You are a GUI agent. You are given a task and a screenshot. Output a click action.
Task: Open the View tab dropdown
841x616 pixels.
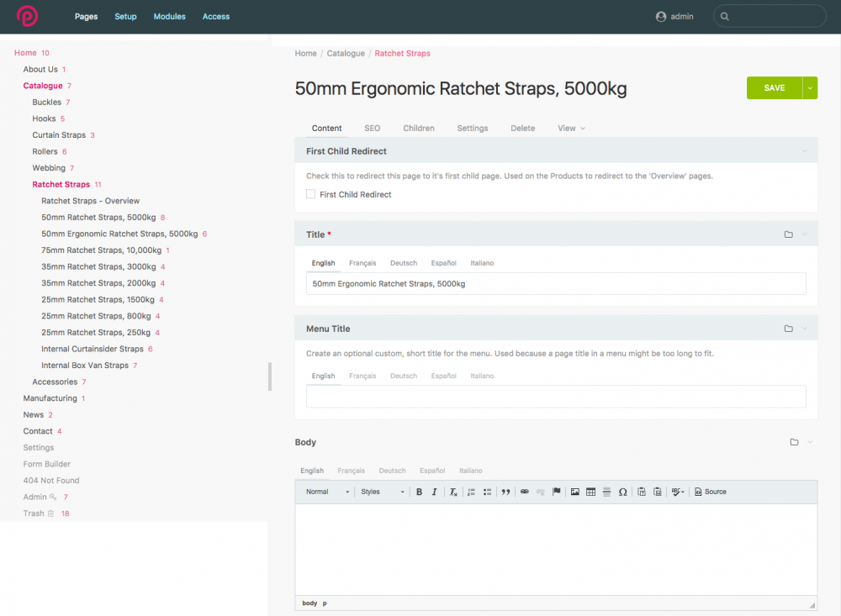[570, 128]
